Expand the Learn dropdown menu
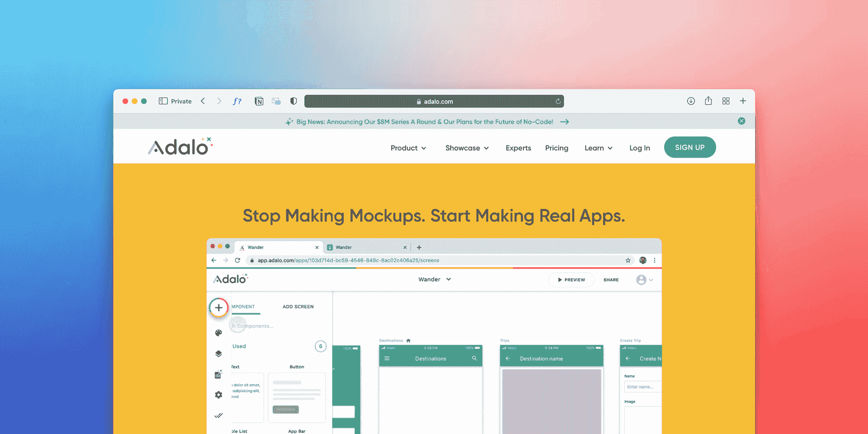868x434 pixels. click(598, 148)
